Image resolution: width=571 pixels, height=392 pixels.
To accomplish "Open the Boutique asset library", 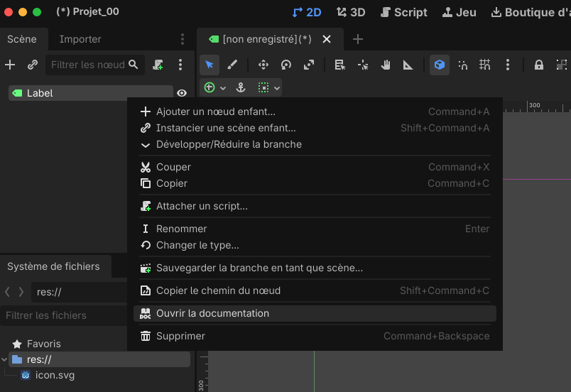I will click(x=530, y=12).
